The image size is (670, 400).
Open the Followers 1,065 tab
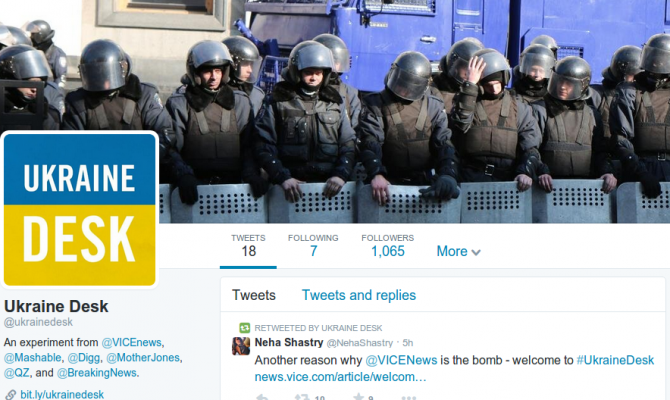(x=388, y=246)
